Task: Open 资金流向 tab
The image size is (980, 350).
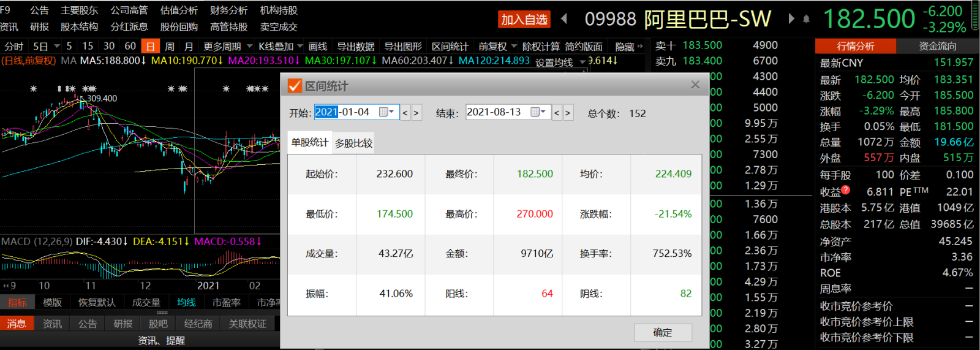Action: pyautogui.click(x=938, y=46)
